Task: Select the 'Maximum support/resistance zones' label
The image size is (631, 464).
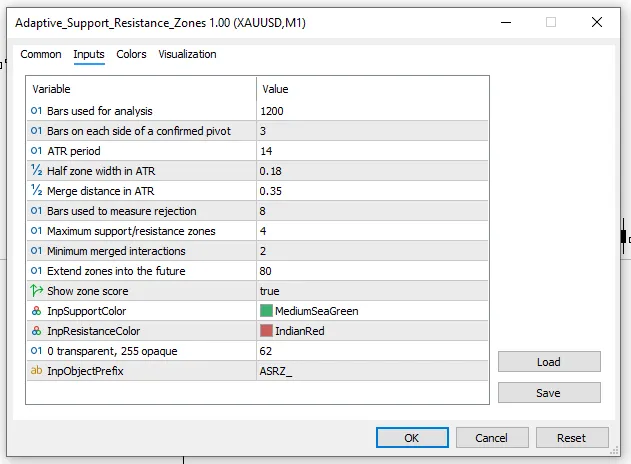Action: click(131, 231)
